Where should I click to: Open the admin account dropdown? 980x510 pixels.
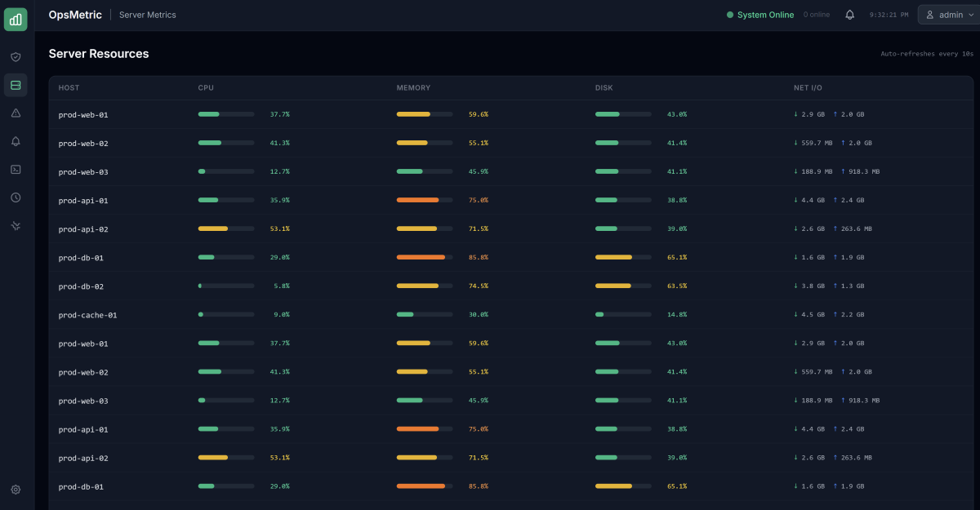tap(947, 14)
